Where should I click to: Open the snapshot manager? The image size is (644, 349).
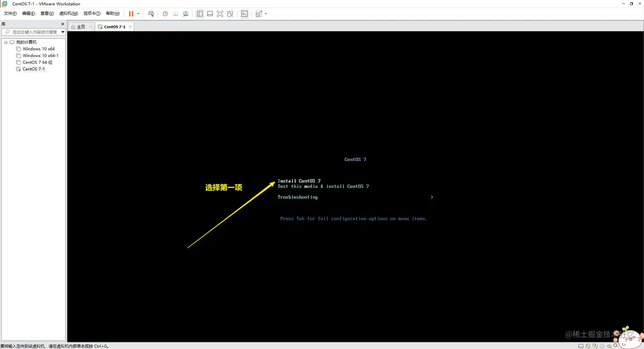pos(186,14)
